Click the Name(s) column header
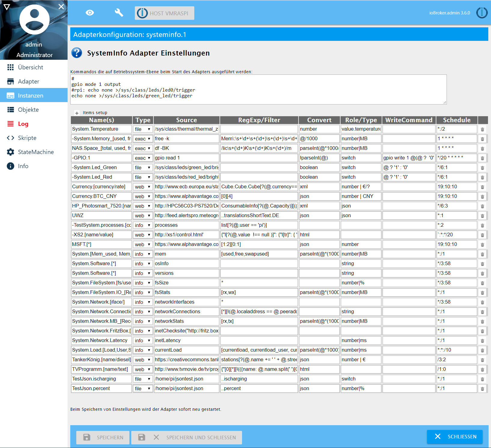The height and width of the screenshot is (448, 491). (x=102, y=120)
